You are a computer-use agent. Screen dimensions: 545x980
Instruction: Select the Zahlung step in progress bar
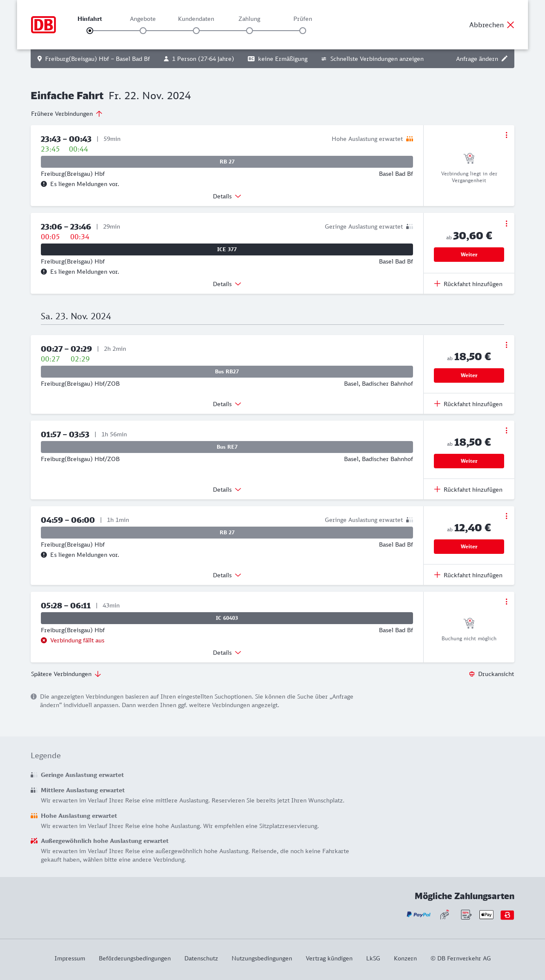[250, 31]
